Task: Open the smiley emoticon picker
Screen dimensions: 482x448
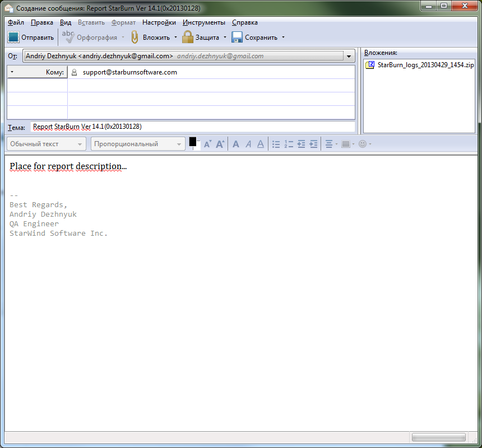Action: [x=364, y=144]
